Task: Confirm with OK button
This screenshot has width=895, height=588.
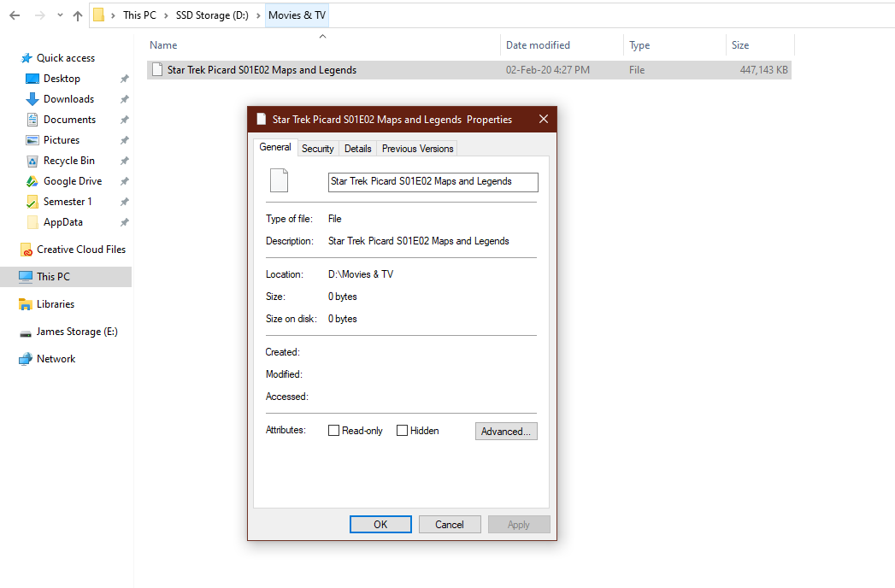Action: 380,525
